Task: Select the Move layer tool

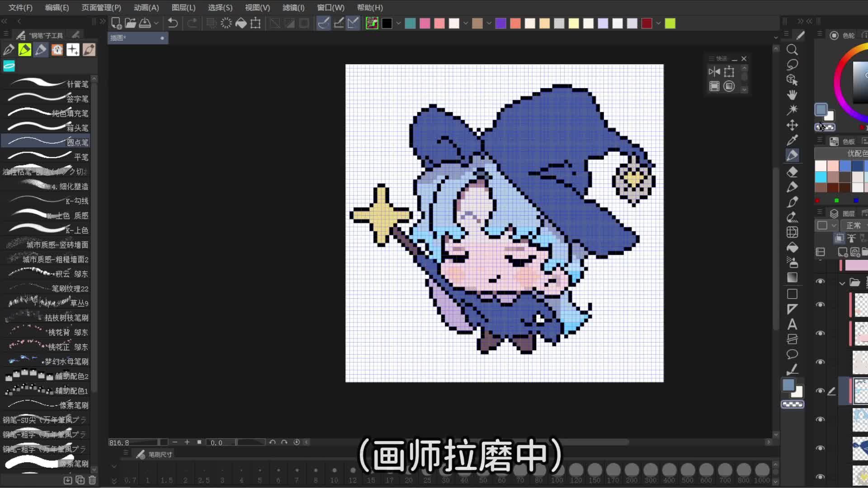Action: (x=792, y=125)
